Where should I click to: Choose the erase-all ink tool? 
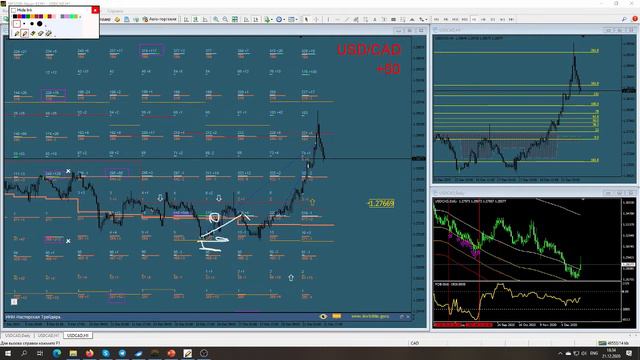48,33
